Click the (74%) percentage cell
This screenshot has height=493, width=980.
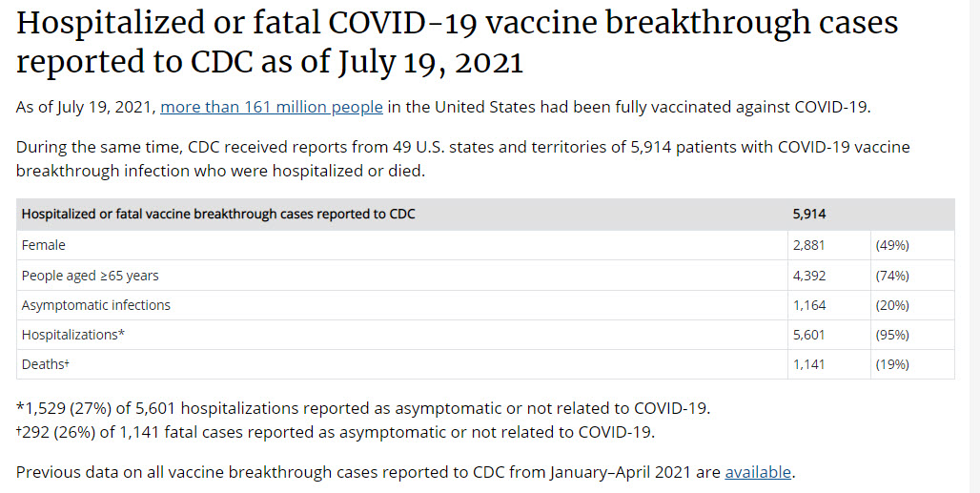coord(892,276)
